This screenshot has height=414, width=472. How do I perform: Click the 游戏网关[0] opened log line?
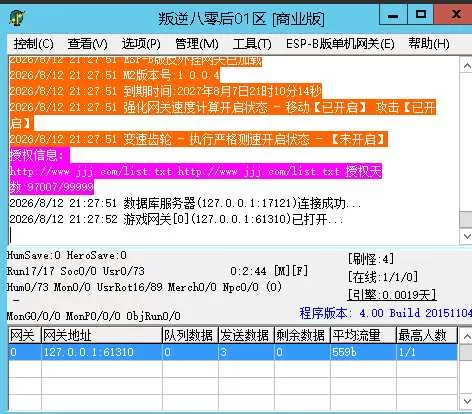point(176,219)
